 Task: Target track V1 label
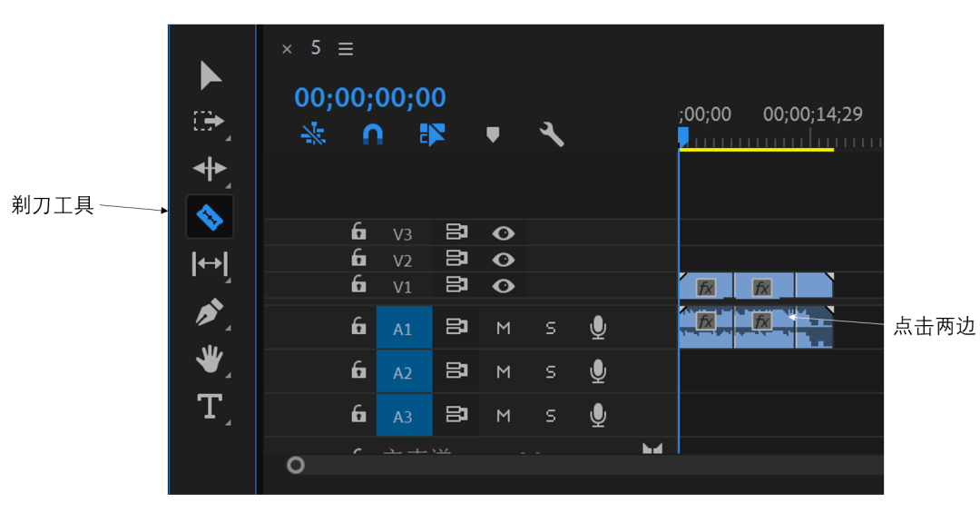click(403, 287)
